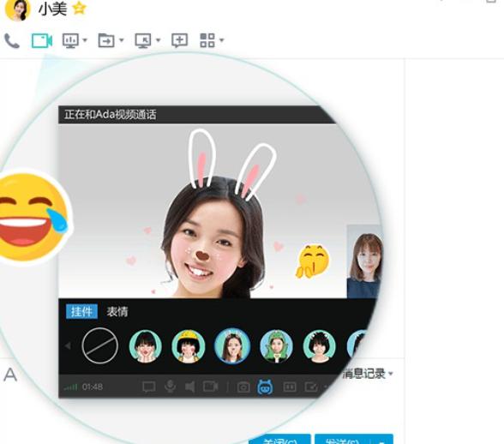This screenshot has width=504, height=444.
Task: Open the presentation demo screen icon
Action: [70, 41]
